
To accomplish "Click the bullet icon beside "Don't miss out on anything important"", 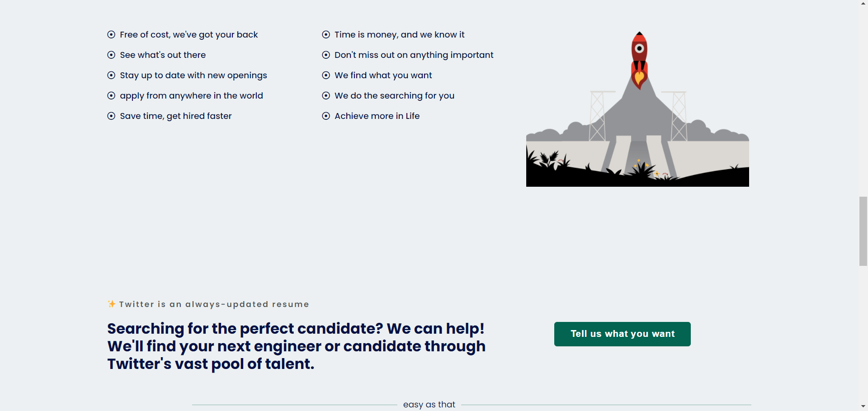I will point(326,55).
